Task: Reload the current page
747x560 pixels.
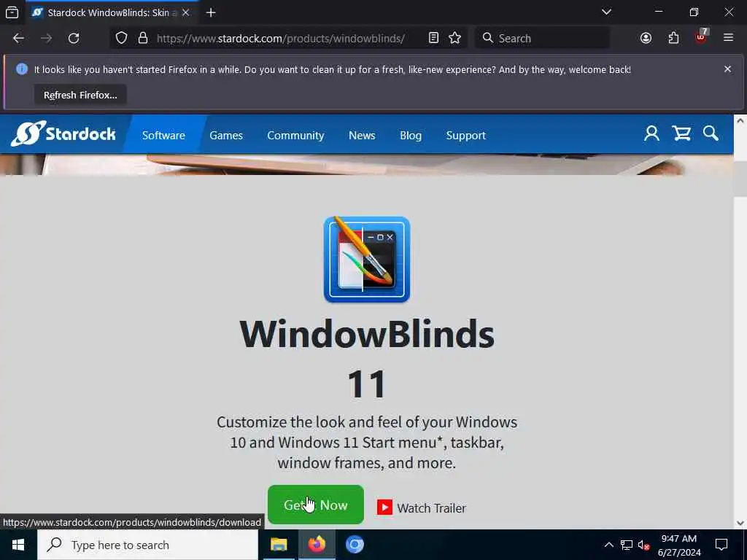Action: tap(74, 38)
